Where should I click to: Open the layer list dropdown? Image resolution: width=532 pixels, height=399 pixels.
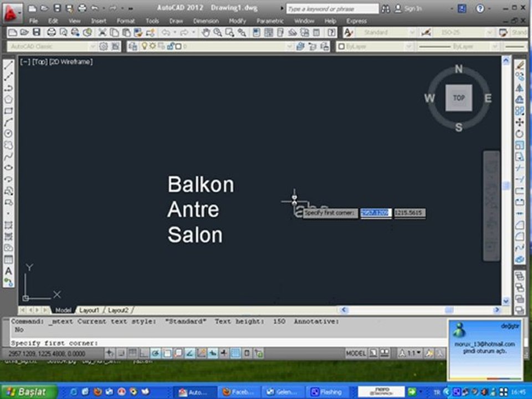coord(290,46)
